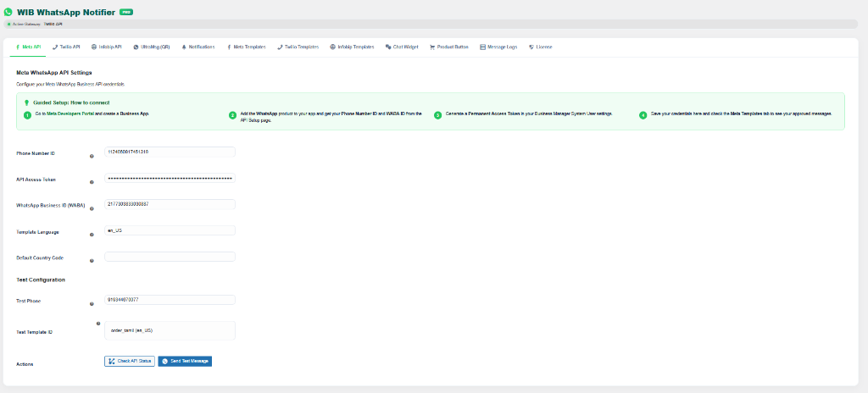868x393 pixels.
Task: Click the Test Phone input field
Action: [170, 300]
